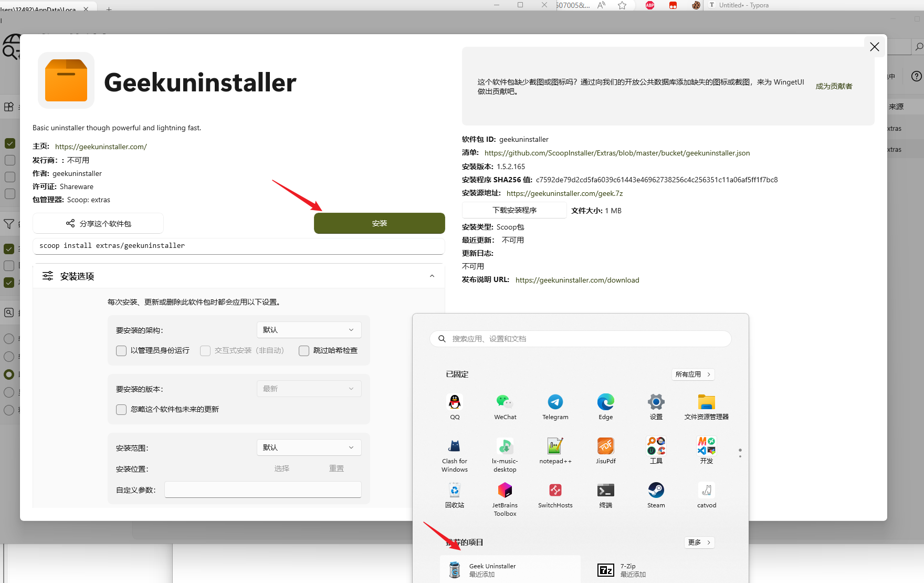Open the geekuninstaller.com homepage link

click(101, 147)
